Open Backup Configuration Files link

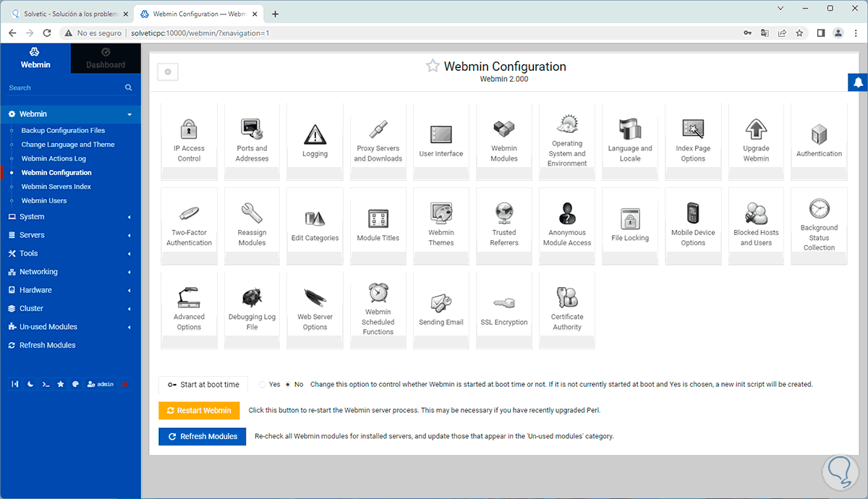pos(63,130)
